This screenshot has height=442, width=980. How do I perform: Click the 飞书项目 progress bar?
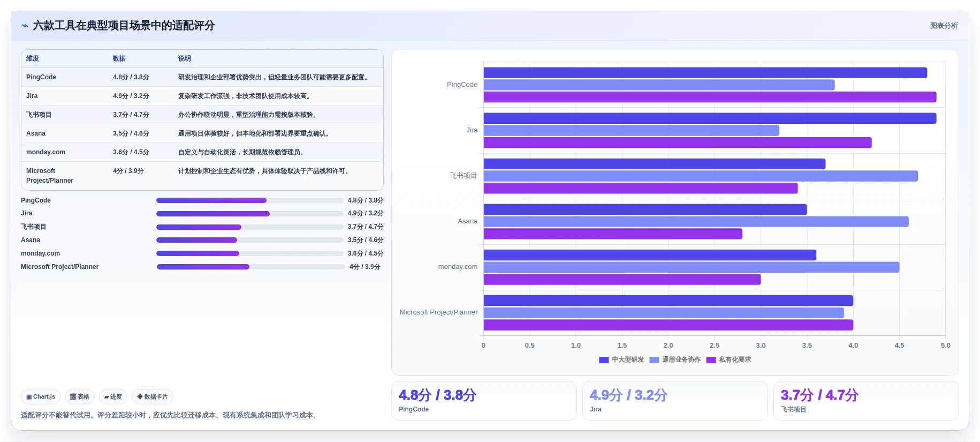tap(249, 227)
